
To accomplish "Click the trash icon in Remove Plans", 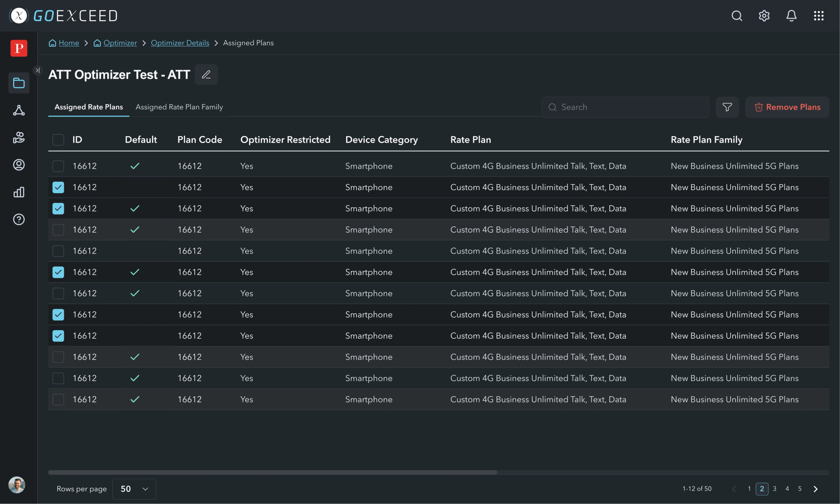I will coord(758,107).
